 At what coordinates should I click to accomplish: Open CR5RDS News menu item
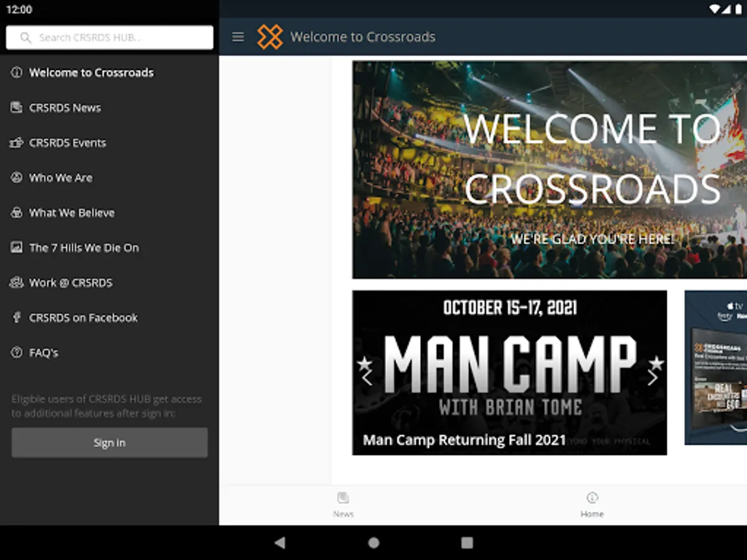coord(110,108)
